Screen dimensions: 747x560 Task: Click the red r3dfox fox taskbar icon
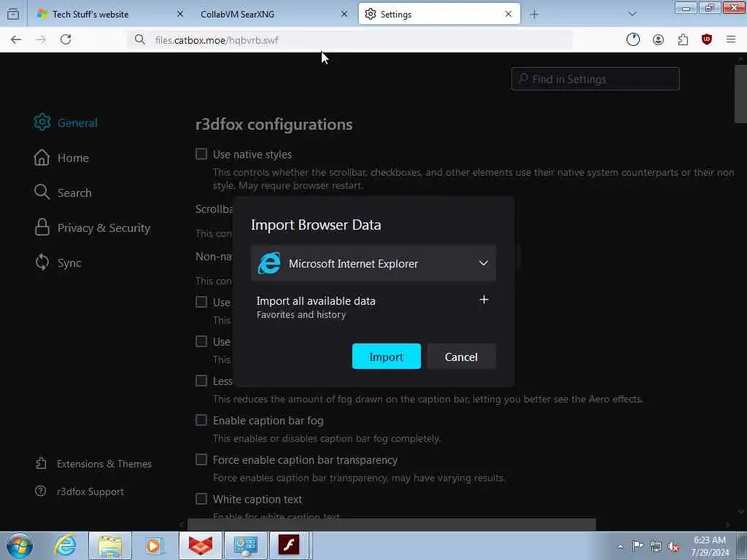201,545
